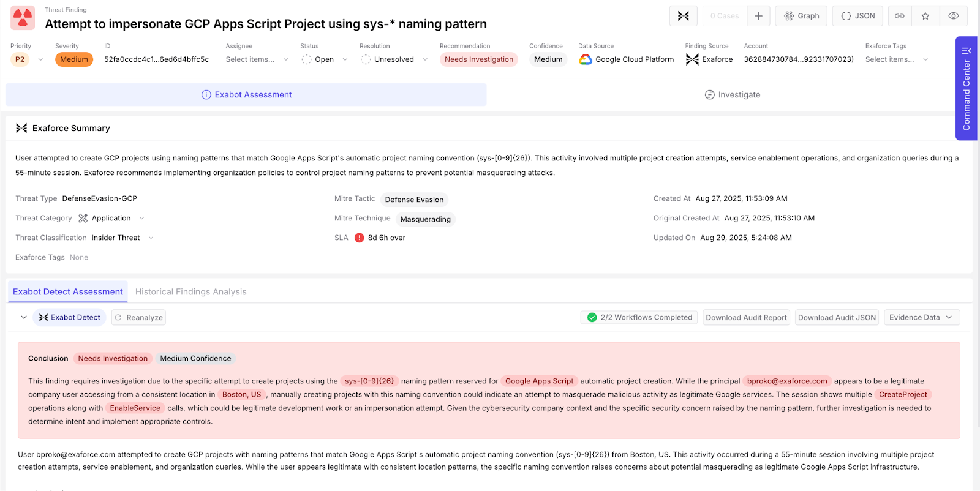Click the Exabot Detect chip
The image size is (980, 491).
69,317
